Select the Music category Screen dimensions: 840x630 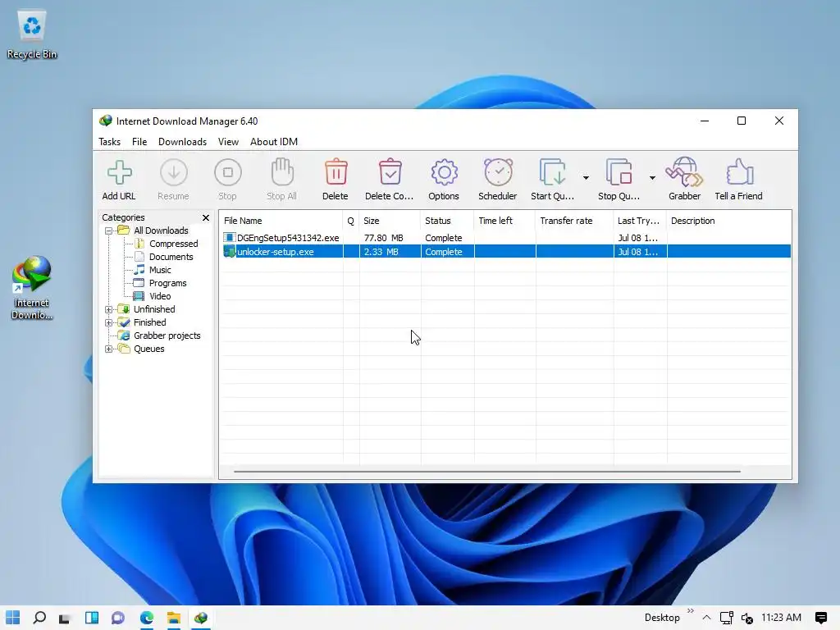(x=160, y=270)
